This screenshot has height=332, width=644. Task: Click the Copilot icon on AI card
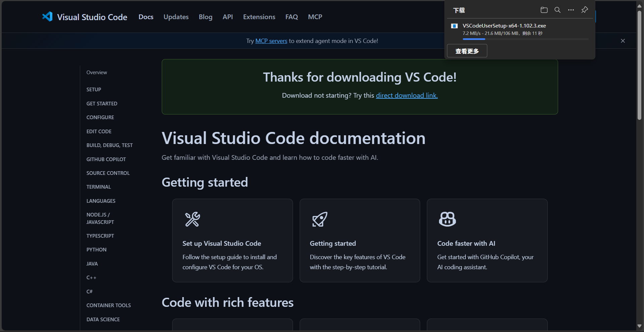[x=447, y=219]
